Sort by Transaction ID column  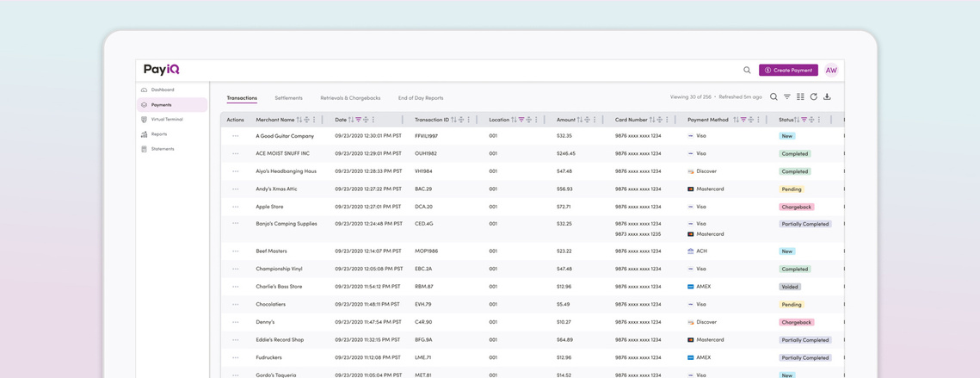(x=454, y=120)
